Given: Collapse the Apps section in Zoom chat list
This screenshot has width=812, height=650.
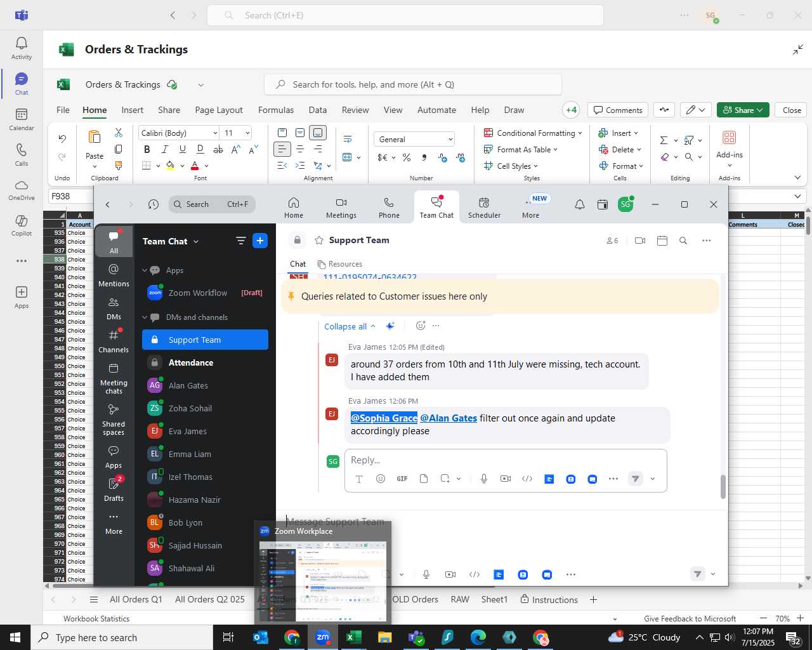Looking at the screenshot, I should pyautogui.click(x=145, y=270).
